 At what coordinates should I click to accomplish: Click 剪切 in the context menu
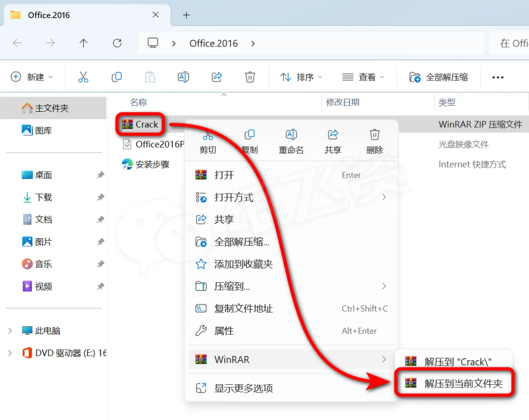[x=208, y=142]
